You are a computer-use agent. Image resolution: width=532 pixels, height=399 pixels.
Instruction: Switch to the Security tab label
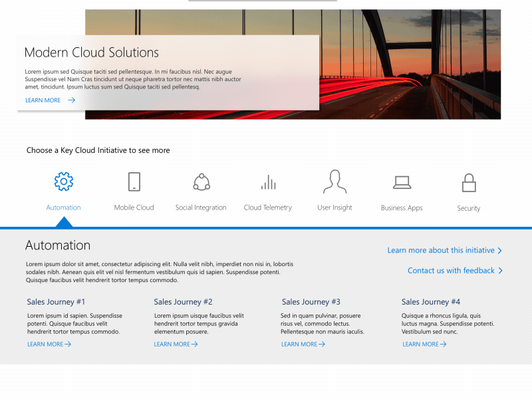pyautogui.click(x=468, y=208)
